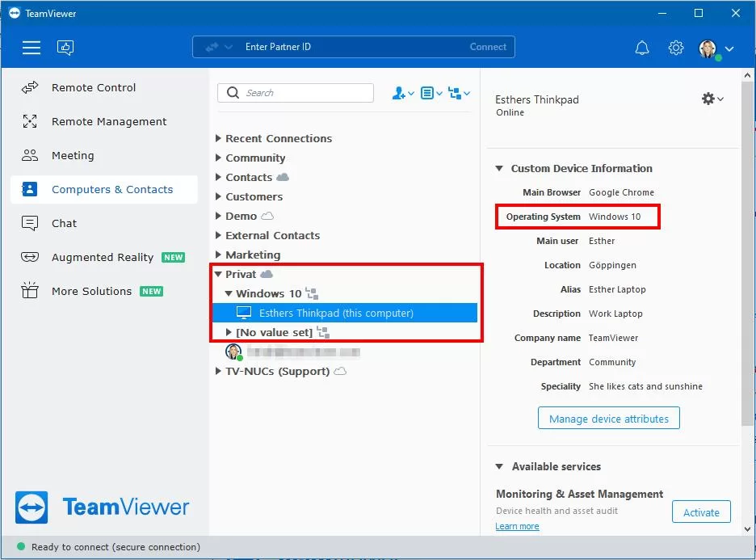Expand the Recent Connections group
The width and height of the screenshot is (756, 560).
pyautogui.click(x=219, y=139)
